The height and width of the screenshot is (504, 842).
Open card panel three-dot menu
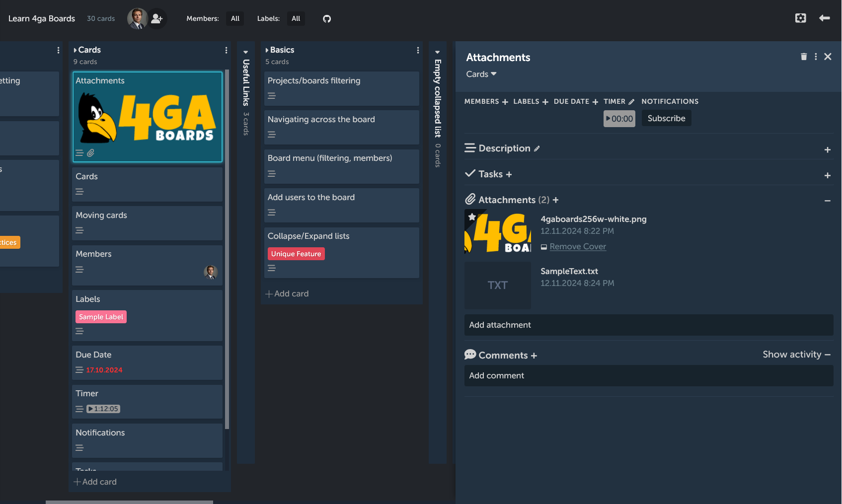[x=816, y=57]
